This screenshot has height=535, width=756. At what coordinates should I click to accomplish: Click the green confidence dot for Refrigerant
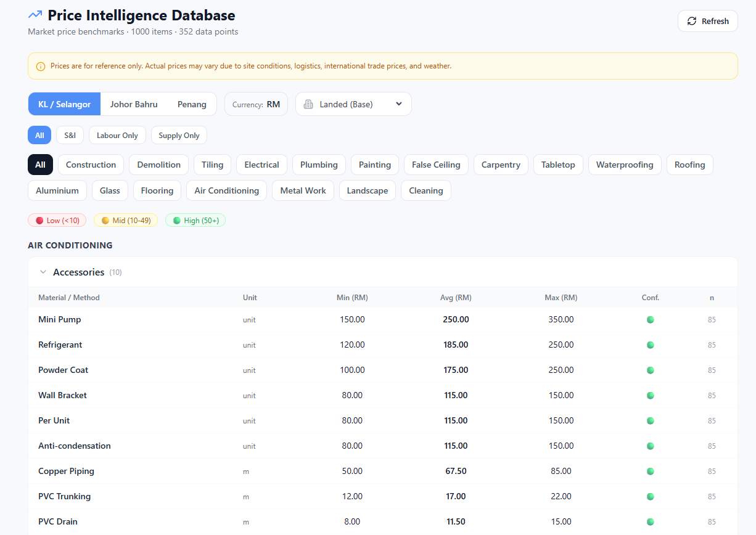point(650,345)
